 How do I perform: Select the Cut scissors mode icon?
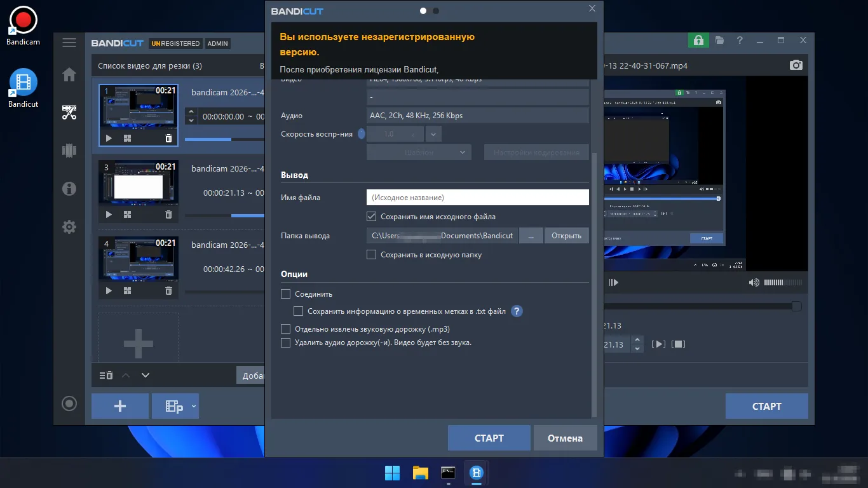(69, 113)
